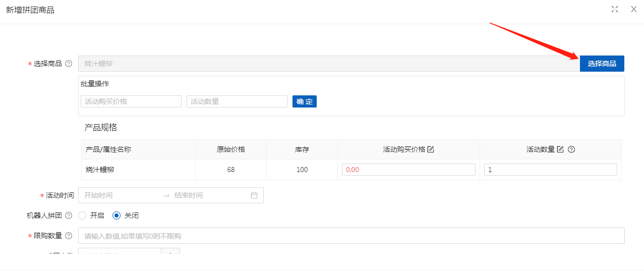
Task: Focus batch 活动数量 input field
Action: click(x=237, y=101)
